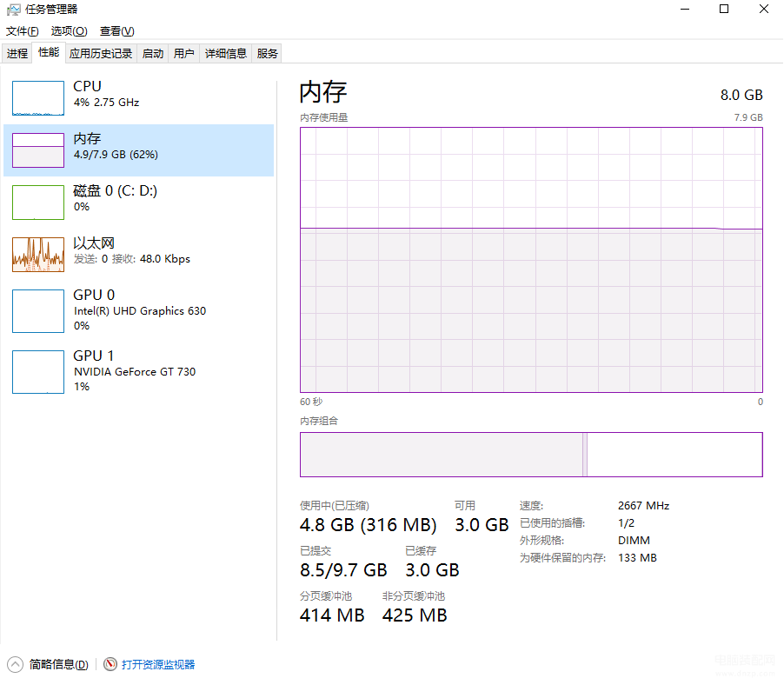The image size is (784, 685).
Task: Click the 简略信息 collapse arrow icon
Action: (15, 664)
